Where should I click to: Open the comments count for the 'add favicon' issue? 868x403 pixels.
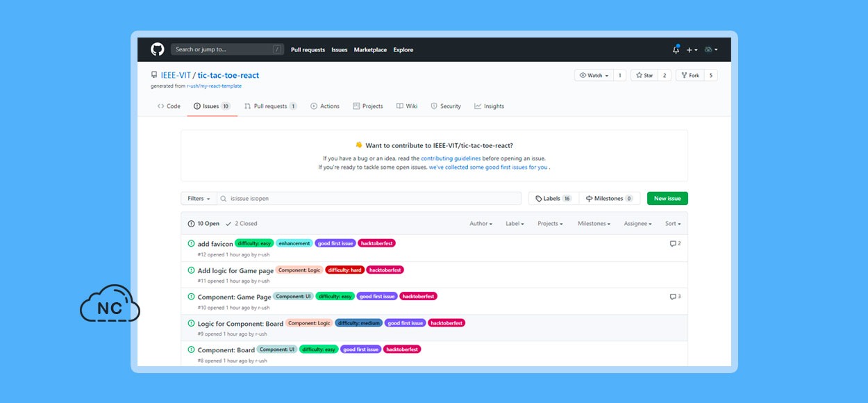click(675, 243)
